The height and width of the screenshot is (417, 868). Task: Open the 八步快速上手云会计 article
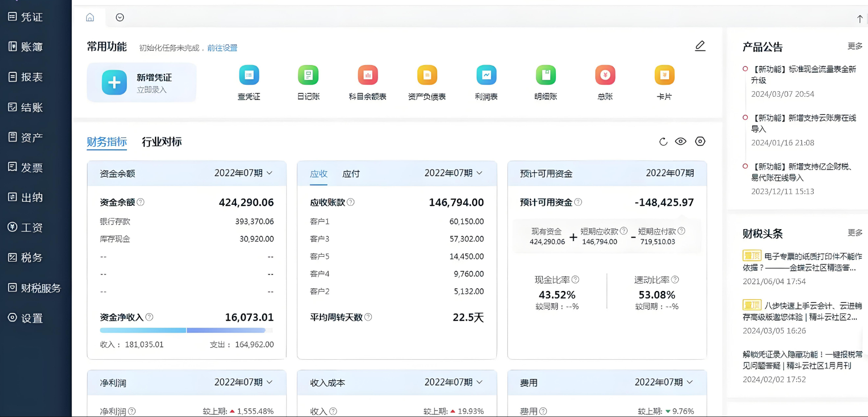point(802,311)
